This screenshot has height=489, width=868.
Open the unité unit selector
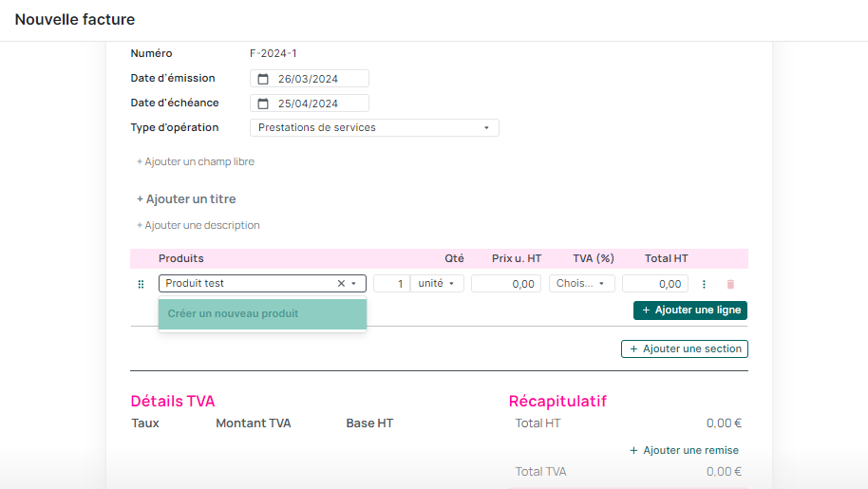tap(438, 284)
